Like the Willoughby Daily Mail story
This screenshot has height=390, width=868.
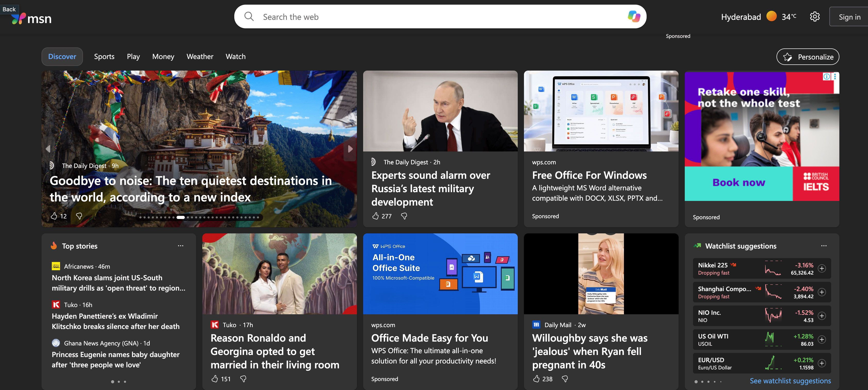tap(536, 379)
